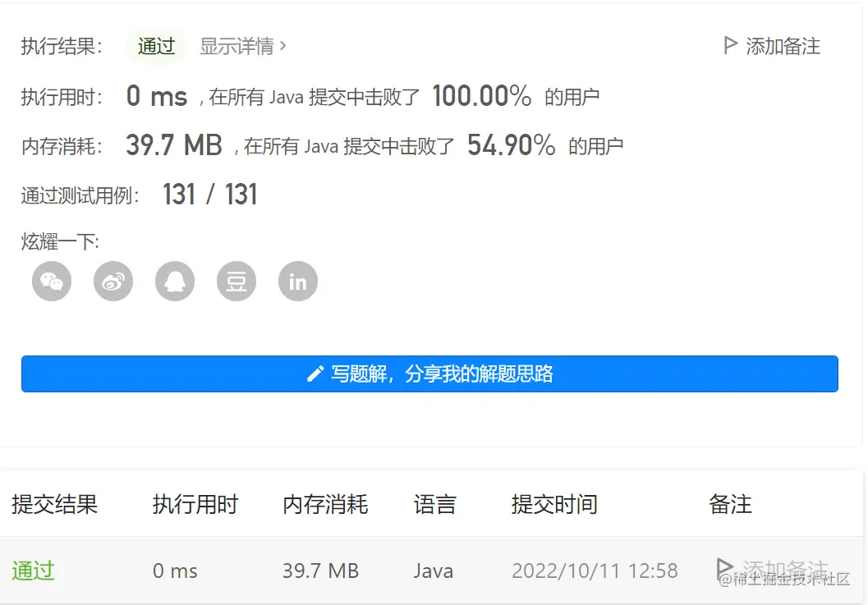The height and width of the screenshot is (605, 868).
Task: Click the 2022/10/11 12:58 submission timestamp
Action: click(595, 571)
